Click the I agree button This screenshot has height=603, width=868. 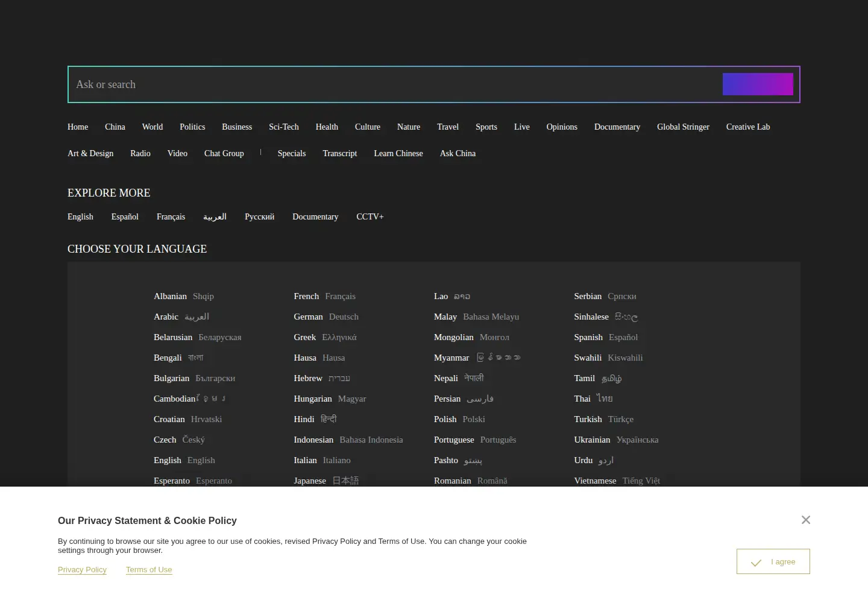[x=773, y=561]
